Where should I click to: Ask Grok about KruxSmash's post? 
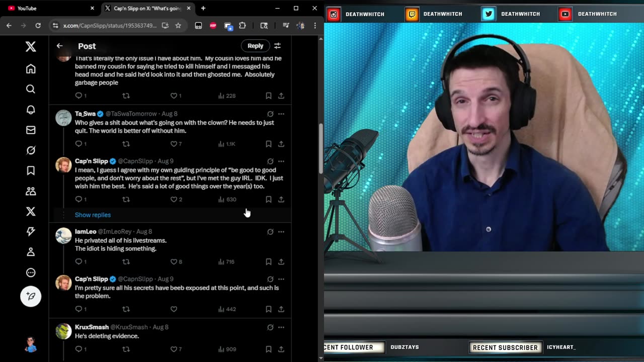[270, 327]
